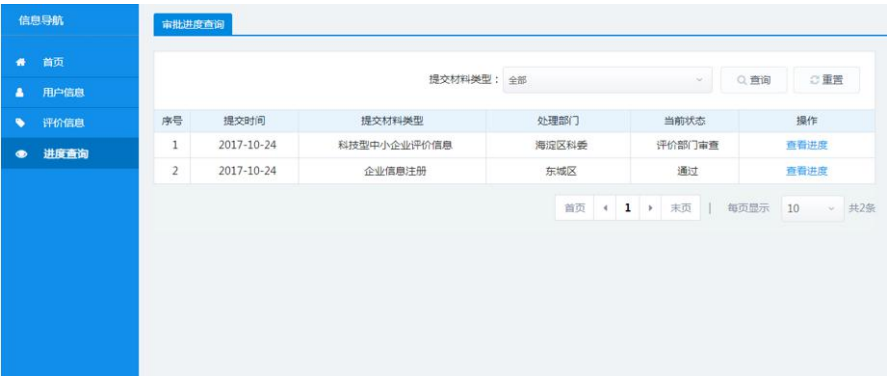This screenshot has width=891, height=379.
Task: Click the user icon beside 用户信息
Action: [x=20, y=93]
